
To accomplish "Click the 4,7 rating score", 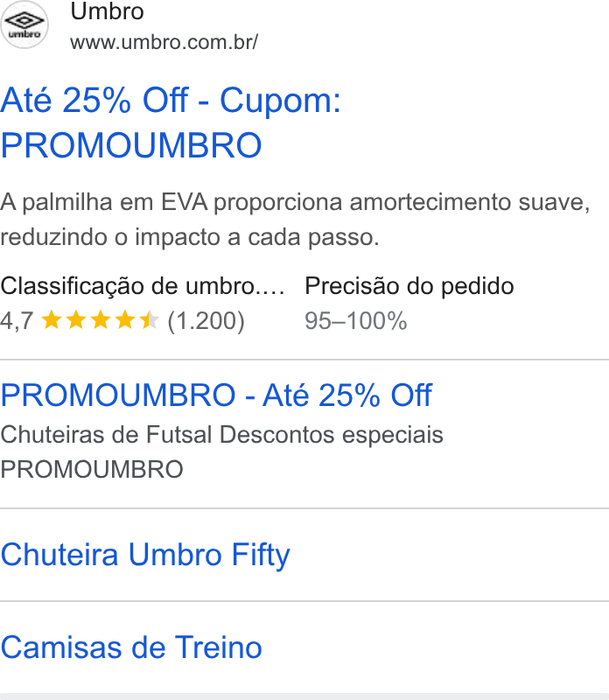I will point(17,321).
